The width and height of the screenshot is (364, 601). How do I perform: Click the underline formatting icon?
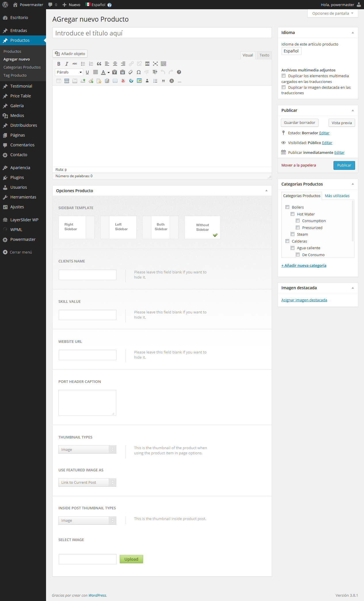pos(87,72)
